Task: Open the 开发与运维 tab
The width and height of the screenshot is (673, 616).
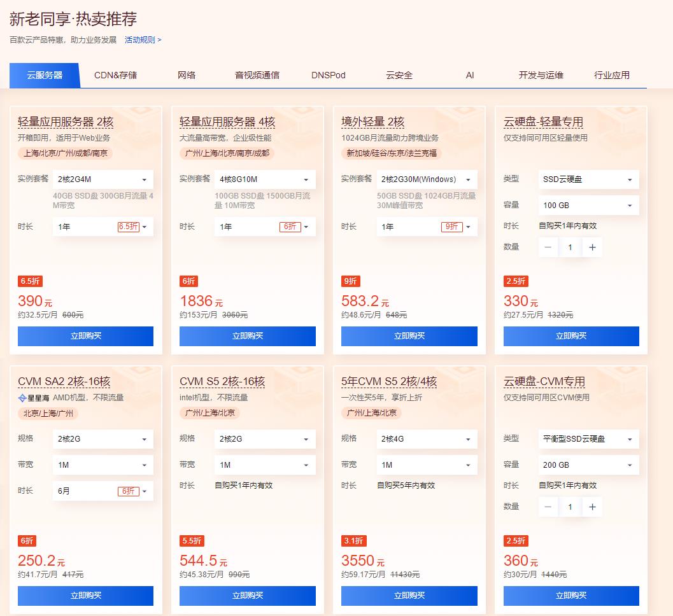Action: (x=541, y=75)
